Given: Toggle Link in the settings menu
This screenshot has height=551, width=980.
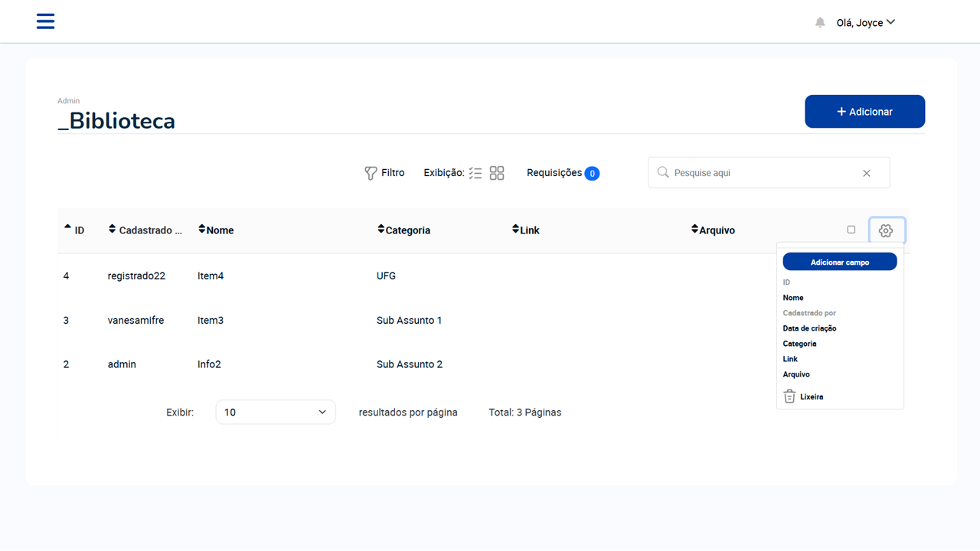Looking at the screenshot, I should 790,359.
